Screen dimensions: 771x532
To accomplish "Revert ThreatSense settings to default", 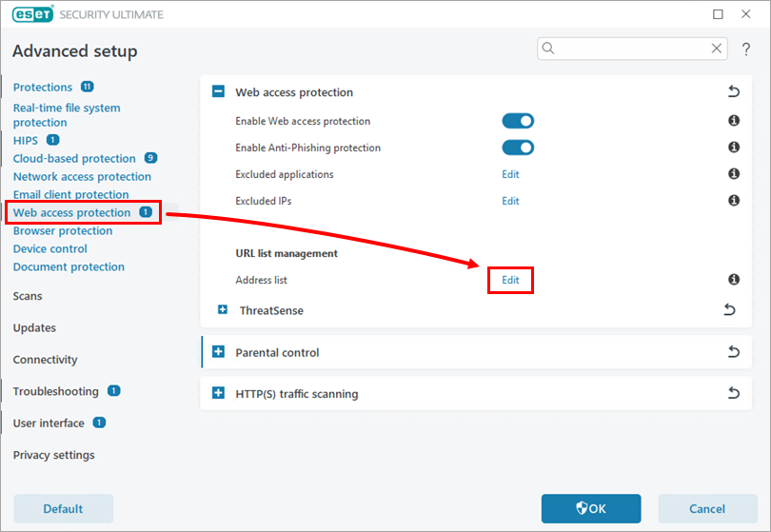I will 730,310.
